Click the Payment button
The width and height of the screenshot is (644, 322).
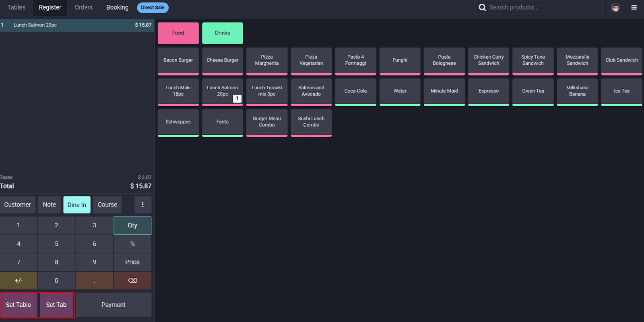click(x=114, y=305)
